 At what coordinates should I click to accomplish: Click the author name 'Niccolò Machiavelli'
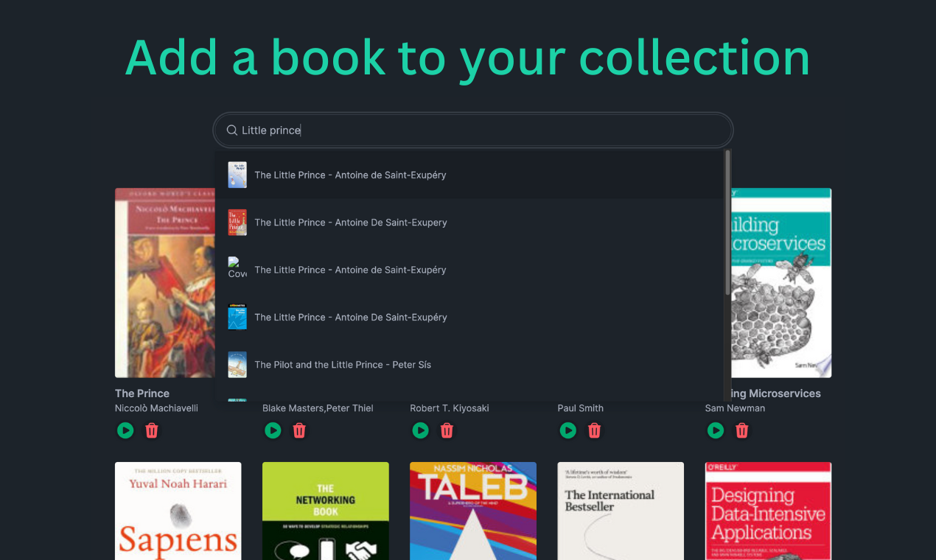(x=156, y=408)
